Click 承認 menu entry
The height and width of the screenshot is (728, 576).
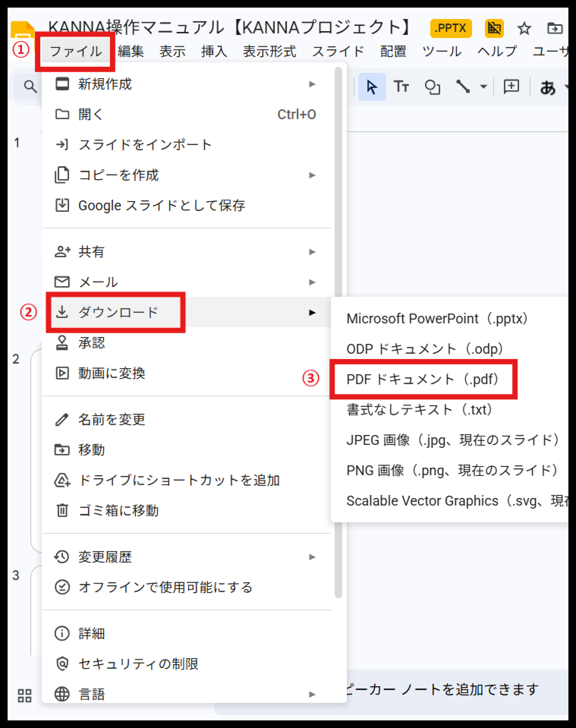pyautogui.click(x=186, y=343)
